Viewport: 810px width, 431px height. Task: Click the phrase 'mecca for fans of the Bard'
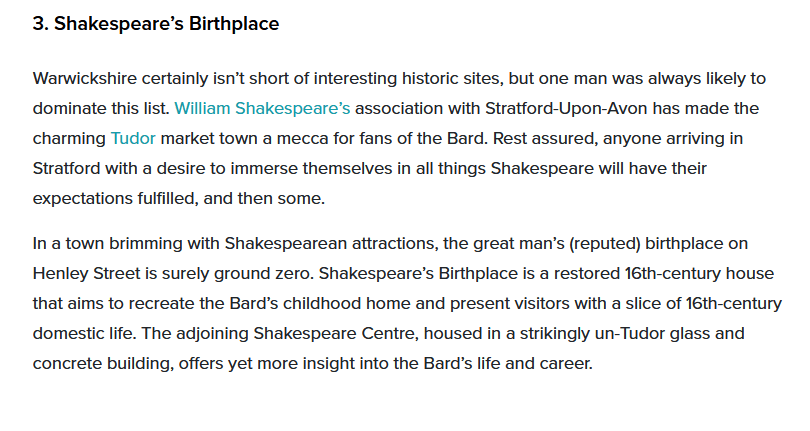pos(350,138)
